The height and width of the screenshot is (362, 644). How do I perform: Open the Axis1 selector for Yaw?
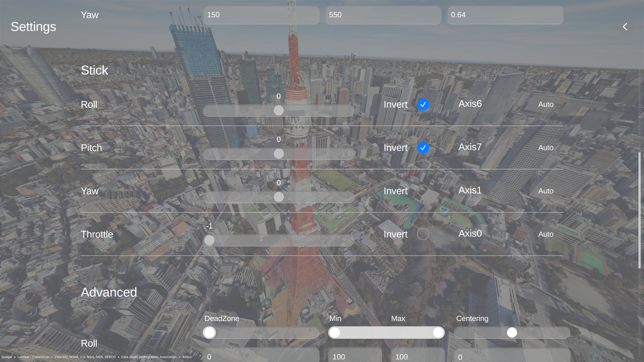pyautogui.click(x=469, y=191)
